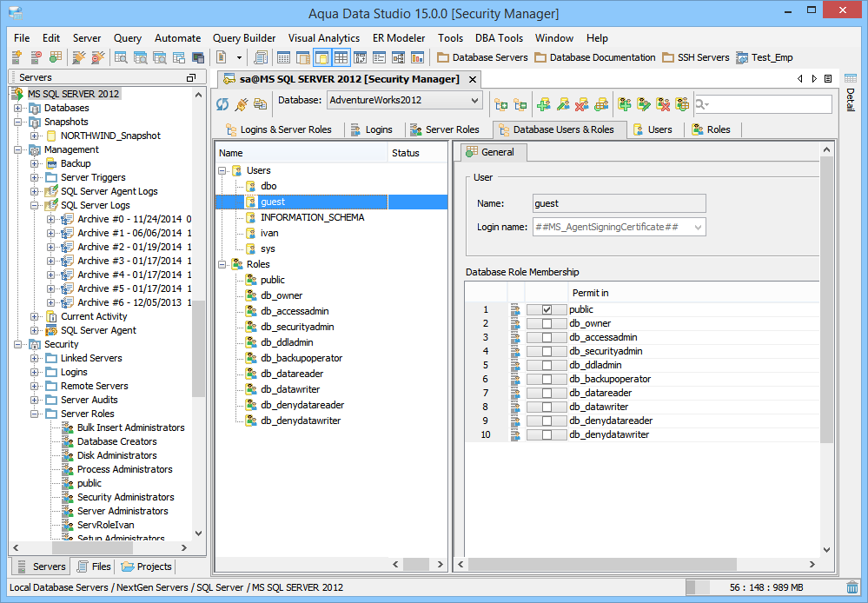Click the Register Server icon in main toolbar
Screen dimensions: 868x603
coord(17,57)
